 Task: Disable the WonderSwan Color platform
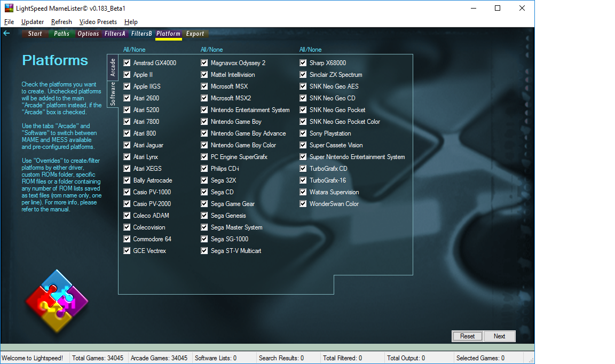(303, 204)
